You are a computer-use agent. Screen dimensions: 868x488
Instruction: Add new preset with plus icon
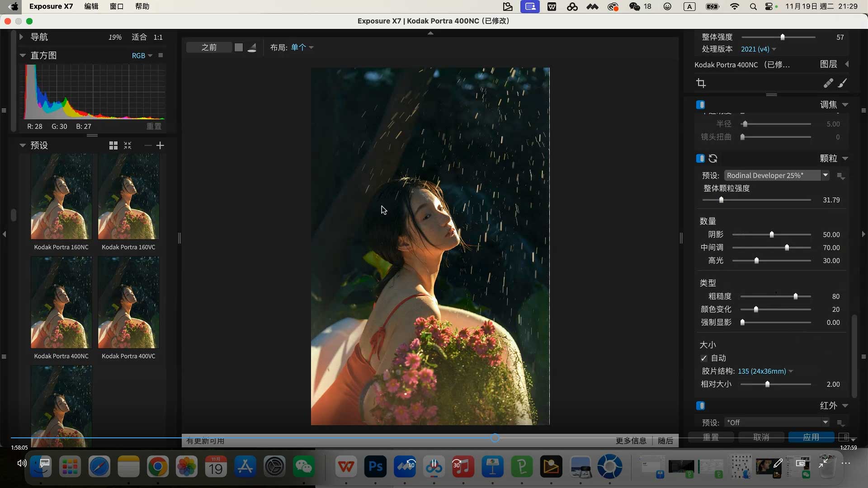click(160, 145)
